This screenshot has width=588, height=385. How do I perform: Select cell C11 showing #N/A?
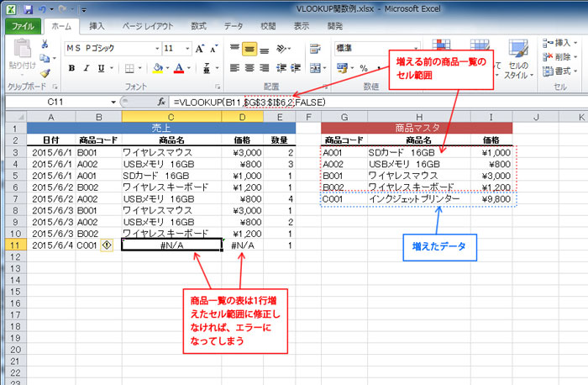pyautogui.click(x=172, y=245)
